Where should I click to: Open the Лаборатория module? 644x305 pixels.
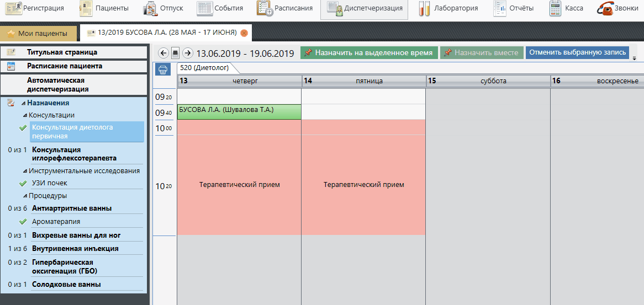pyautogui.click(x=448, y=8)
